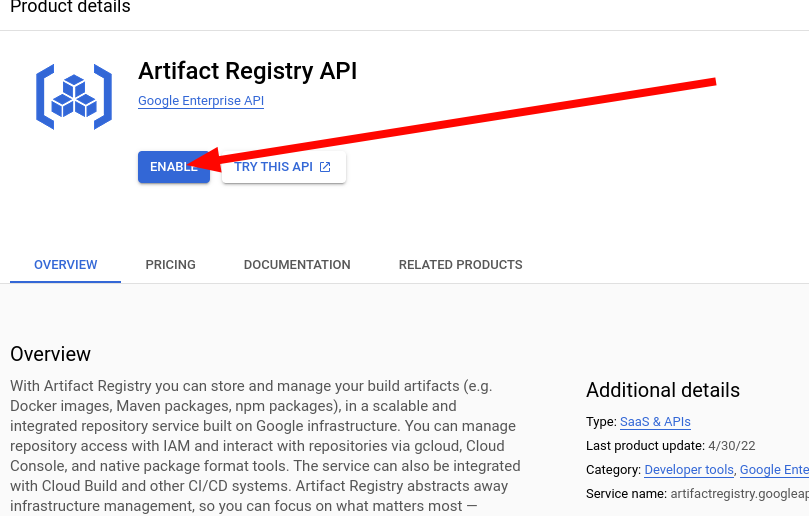Click the Additional details heading
The height and width of the screenshot is (516, 809).
coord(662,390)
